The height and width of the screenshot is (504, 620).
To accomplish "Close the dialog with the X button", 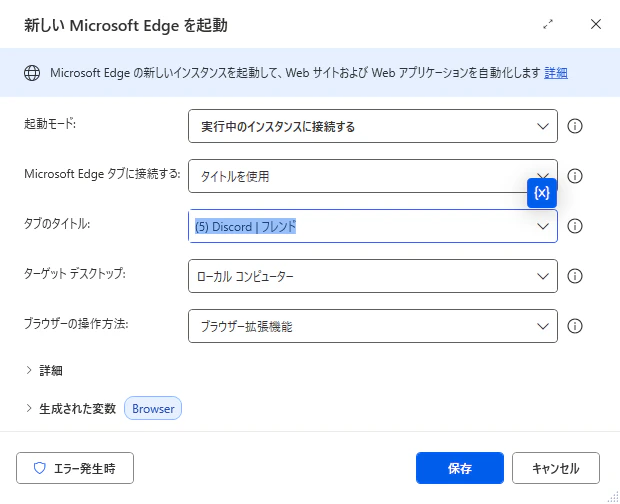I will 596,24.
